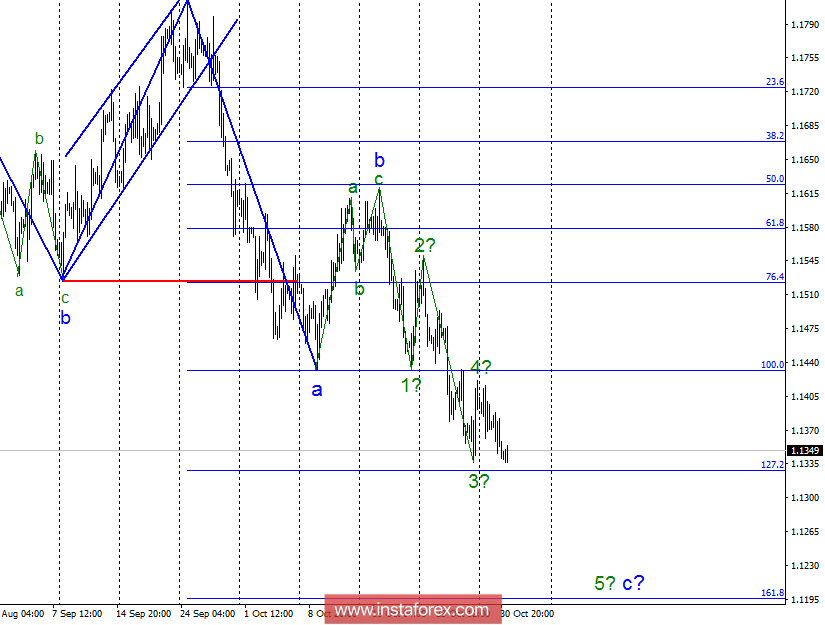Click the 2? wave marker annotation
Viewport: 825px width, 625px height.
click(x=425, y=243)
